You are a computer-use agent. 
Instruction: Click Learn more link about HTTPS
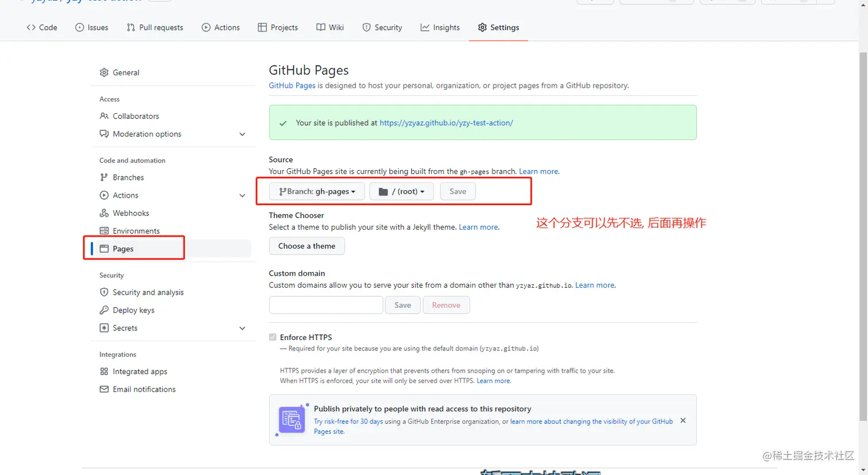[x=493, y=381]
